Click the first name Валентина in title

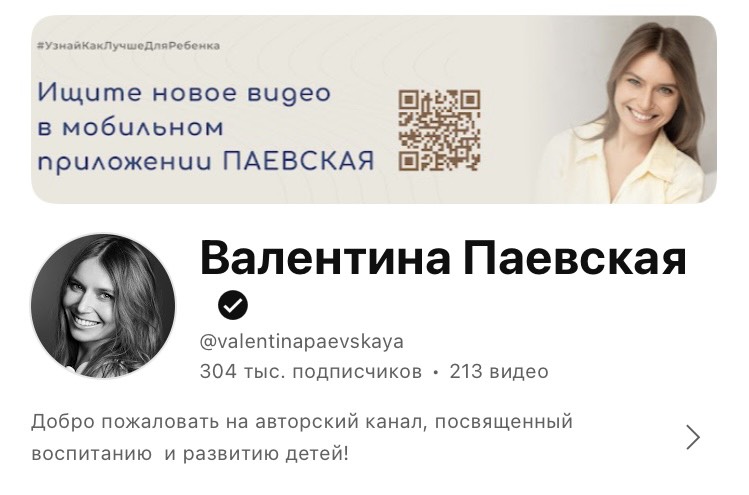(x=325, y=259)
